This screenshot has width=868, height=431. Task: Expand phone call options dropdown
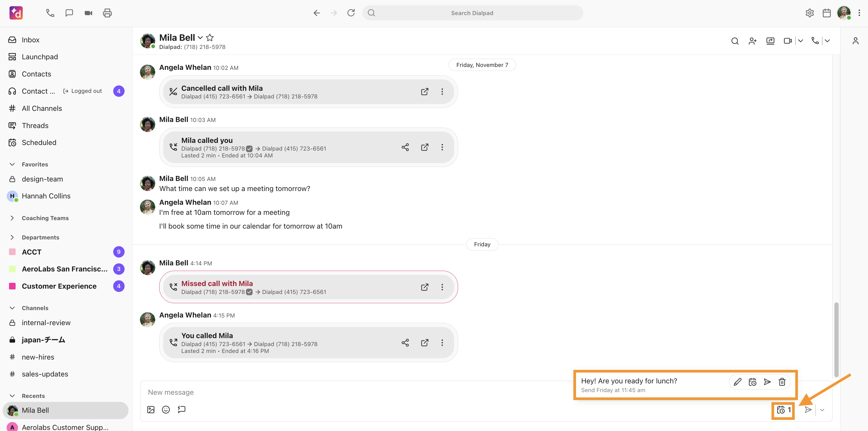click(827, 41)
